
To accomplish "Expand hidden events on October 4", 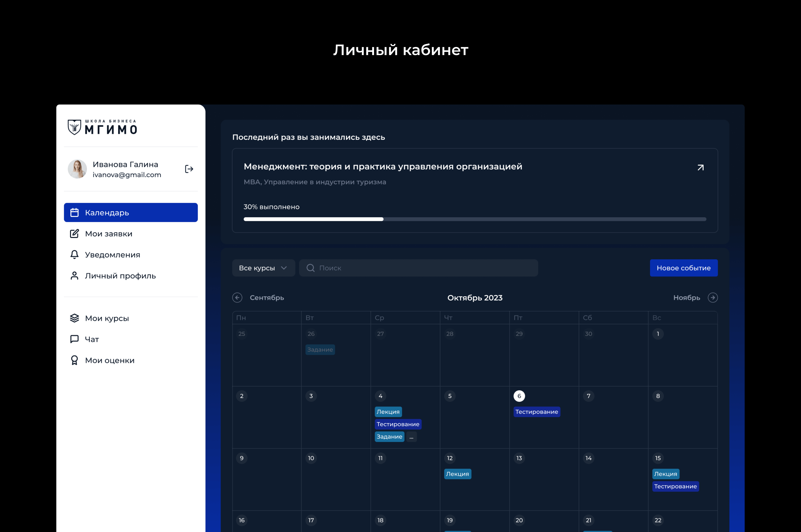I will click(x=411, y=437).
